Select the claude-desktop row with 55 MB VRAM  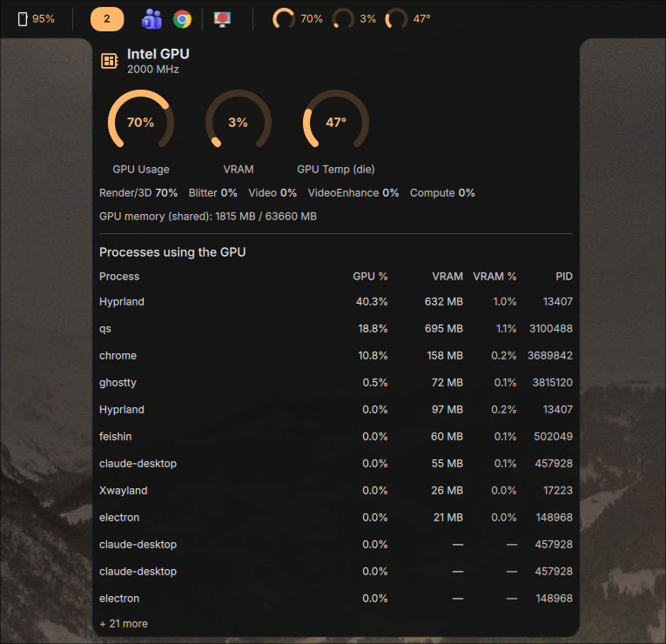(336, 464)
